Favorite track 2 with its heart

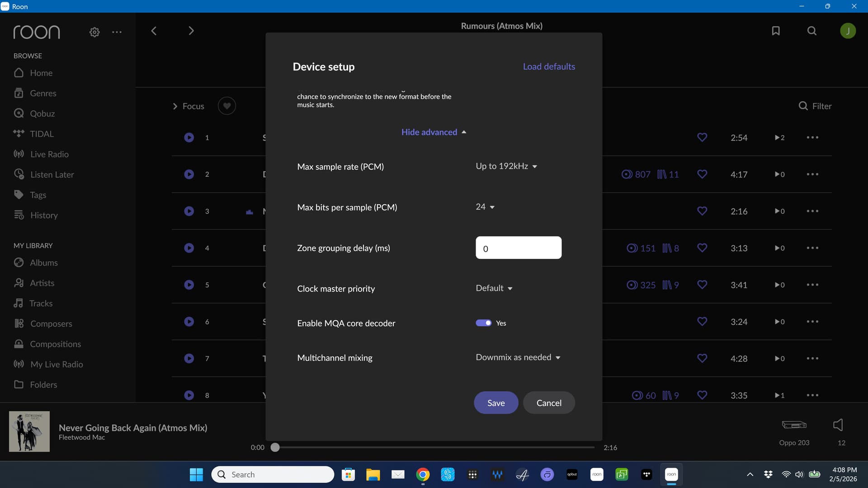pyautogui.click(x=702, y=174)
